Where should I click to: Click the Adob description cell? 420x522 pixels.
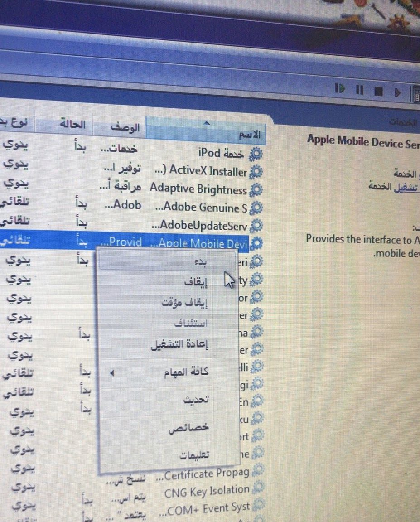click(x=123, y=204)
